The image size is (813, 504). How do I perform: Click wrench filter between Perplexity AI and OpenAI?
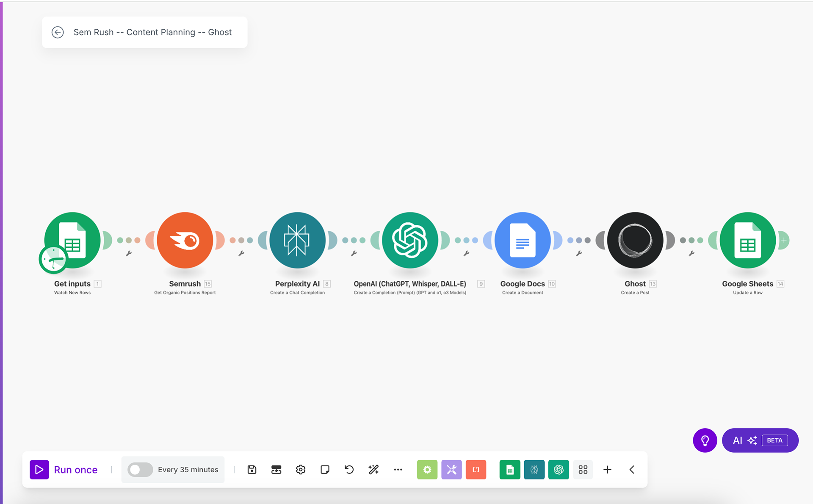pos(354,253)
